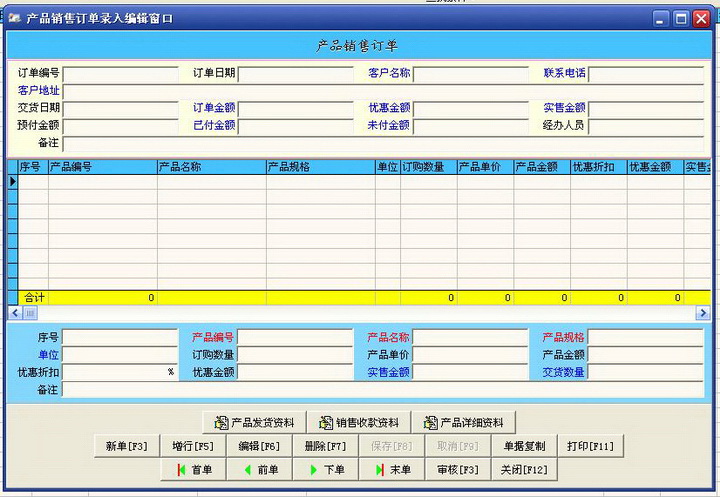This screenshot has height=497, width=720.
Task: Click the 合计 total row label
Action: click(33, 298)
